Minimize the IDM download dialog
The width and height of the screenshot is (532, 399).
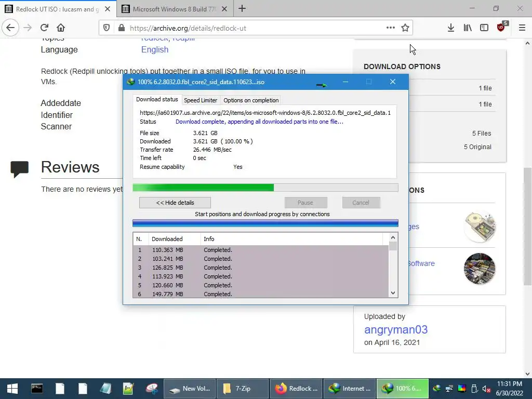point(345,82)
